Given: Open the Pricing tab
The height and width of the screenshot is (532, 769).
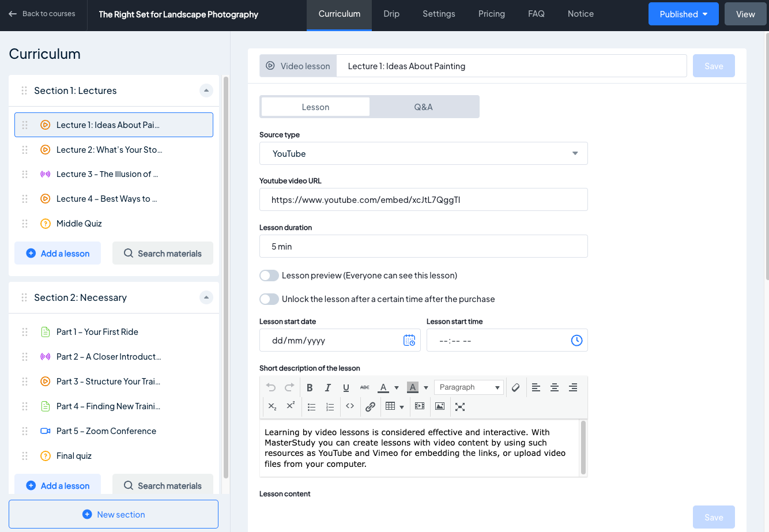Looking at the screenshot, I should coord(492,14).
